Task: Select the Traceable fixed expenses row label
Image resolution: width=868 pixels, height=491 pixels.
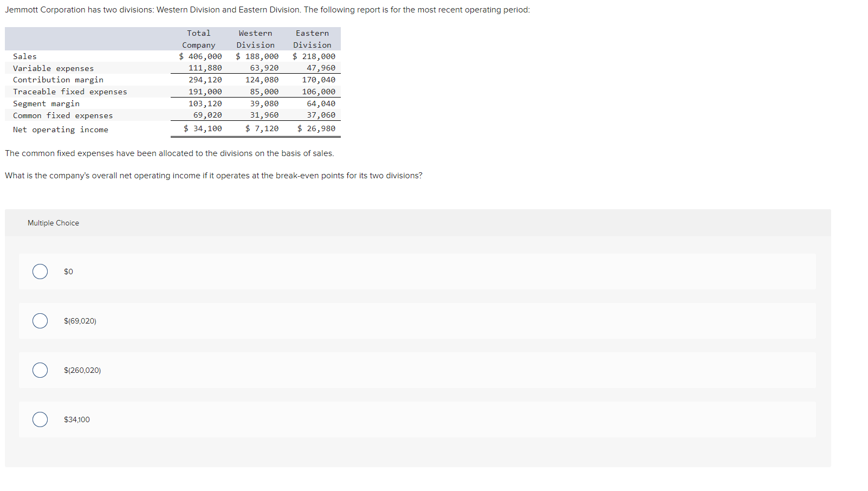Action: click(x=70, y=91)
